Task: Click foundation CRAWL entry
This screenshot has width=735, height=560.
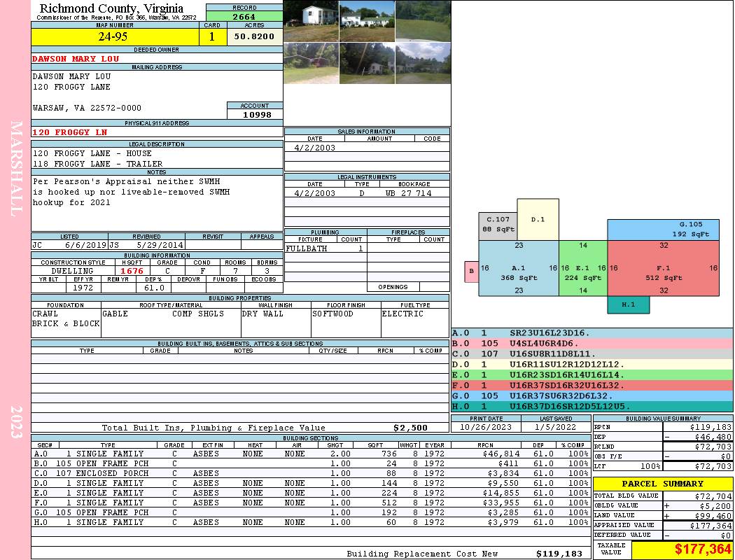Action: (x=45, y=314)
